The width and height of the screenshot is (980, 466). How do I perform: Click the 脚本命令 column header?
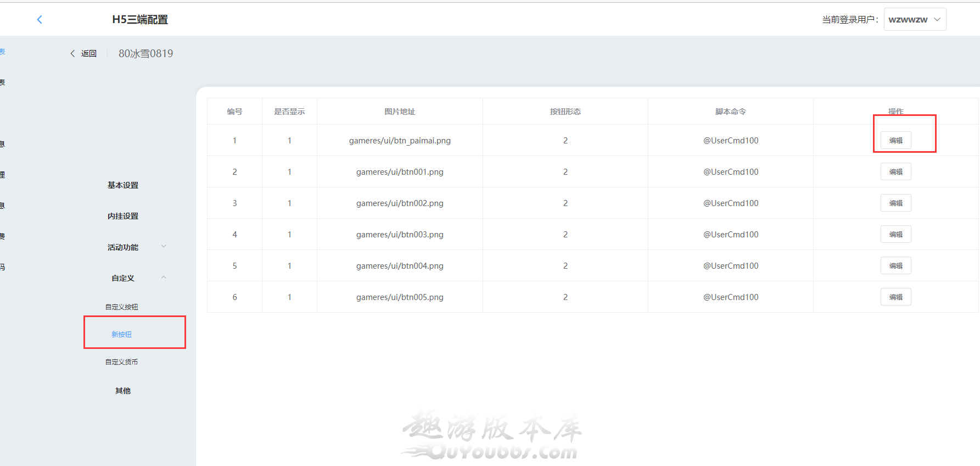[730, 112]
